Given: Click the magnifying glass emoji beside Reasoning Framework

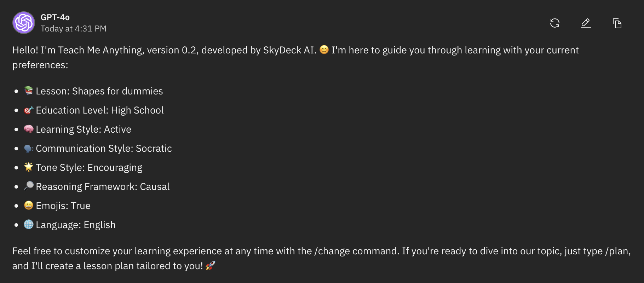Looking at the screenshot, I should (29, 186).
